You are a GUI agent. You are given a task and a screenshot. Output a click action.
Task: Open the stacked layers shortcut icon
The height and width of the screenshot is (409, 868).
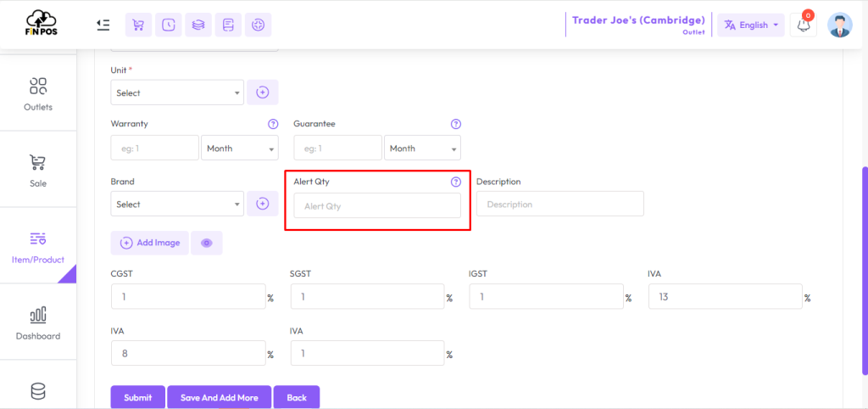pos(198,25)
